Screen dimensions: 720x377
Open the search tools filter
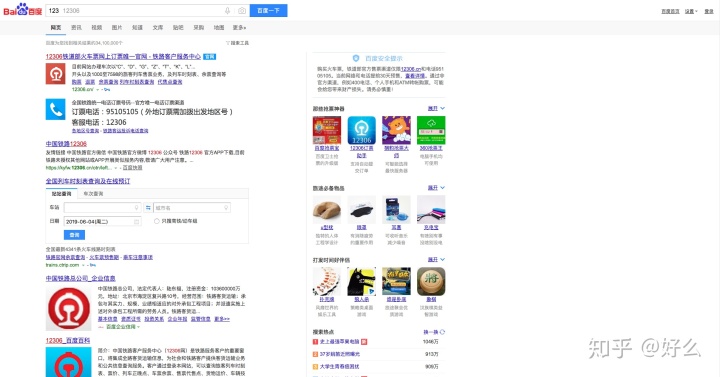(237, 43)
